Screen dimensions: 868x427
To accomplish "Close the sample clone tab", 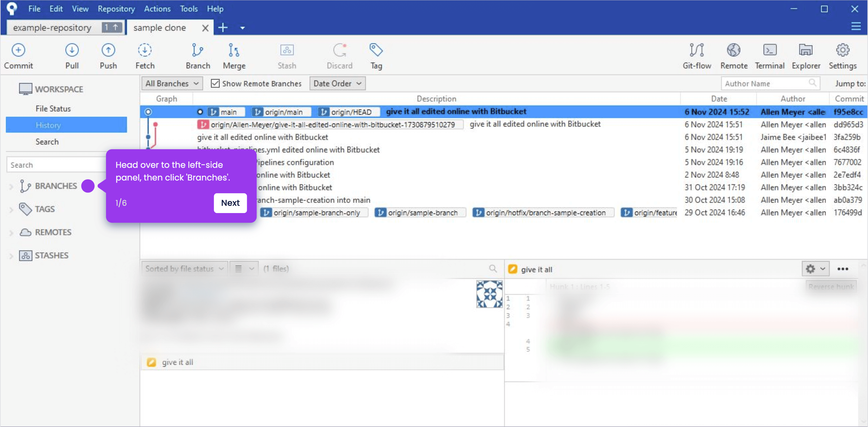I will (x=205, y=28).
